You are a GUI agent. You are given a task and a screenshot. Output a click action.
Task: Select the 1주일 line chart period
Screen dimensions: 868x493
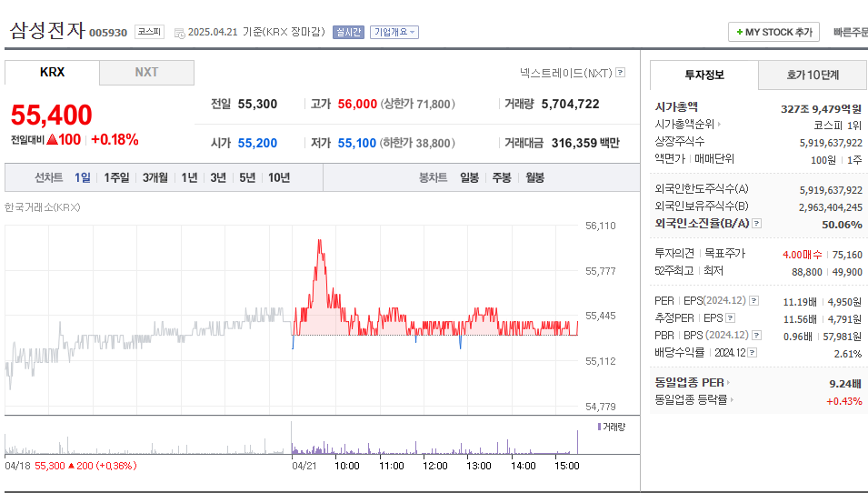(116, 177)
